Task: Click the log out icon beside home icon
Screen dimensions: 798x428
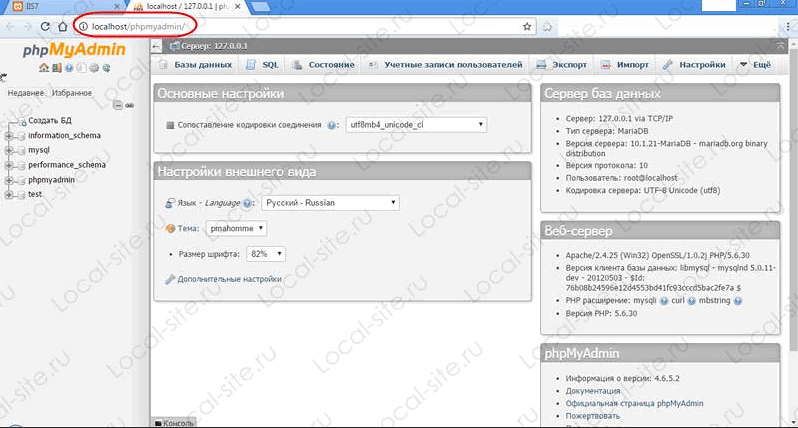Action: [56, 68]
